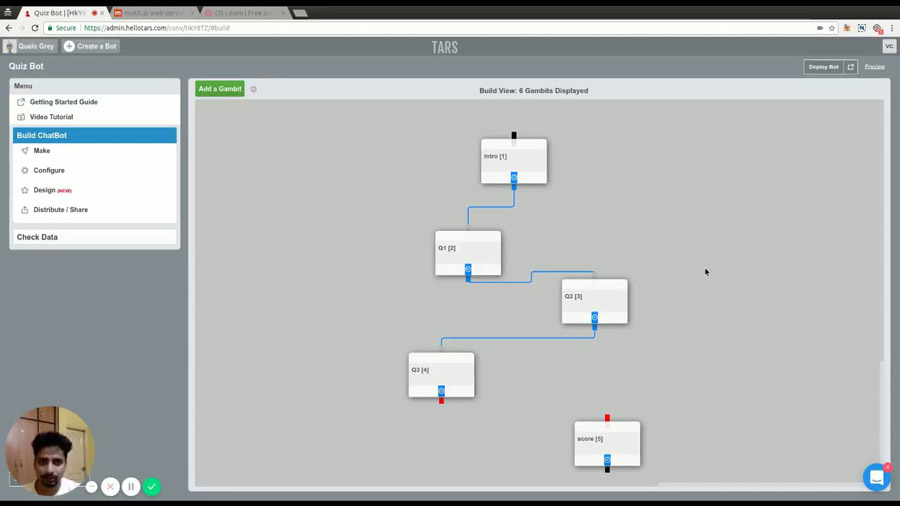Image resolution: width=900 pixels, height=506 pixels.
Task: Select Configure in the sidebar menu
Action: (x=49, y=171)
